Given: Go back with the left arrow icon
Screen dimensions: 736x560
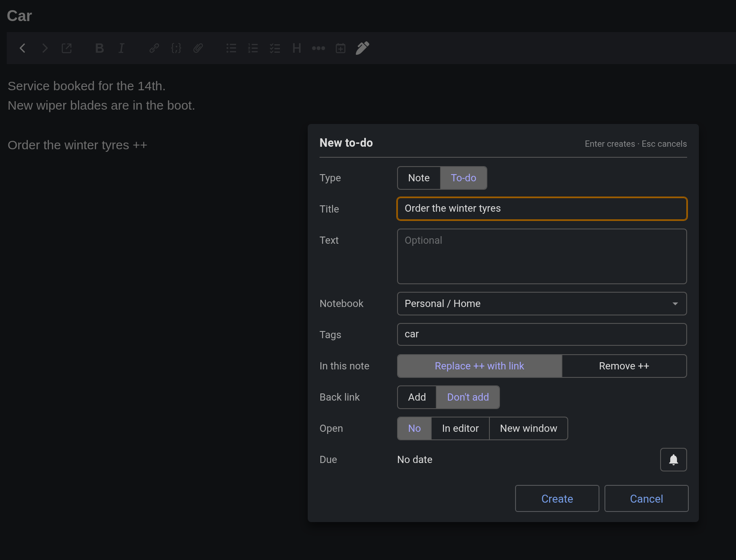Looking at the screenshot, I should (23, 48).
